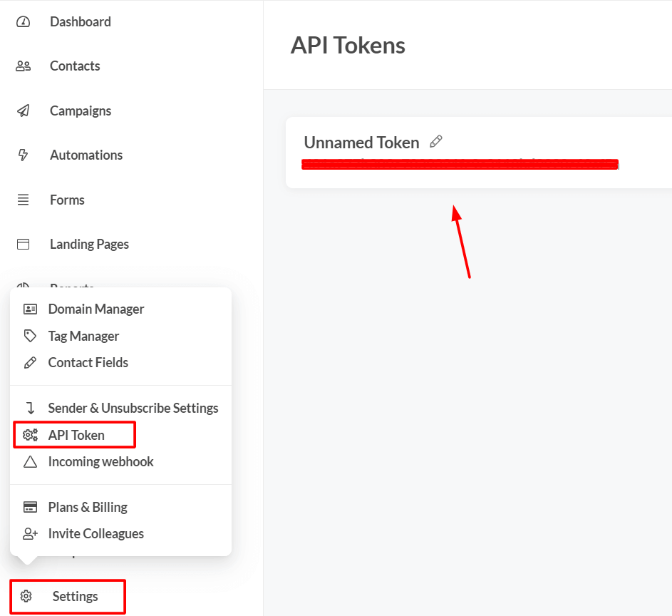
Task: Choose Invite Colleagues option
Action: pyautogui.click(x=95, y=533)
